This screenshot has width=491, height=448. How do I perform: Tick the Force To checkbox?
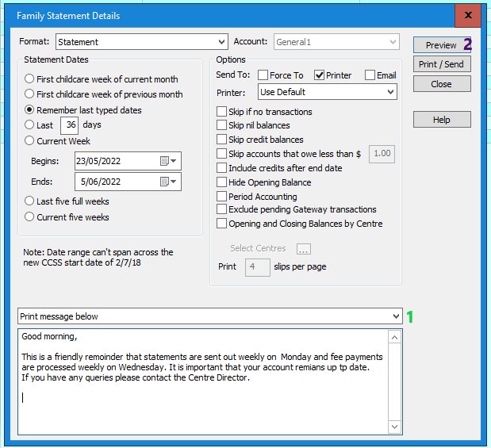[x=263, y=75]
